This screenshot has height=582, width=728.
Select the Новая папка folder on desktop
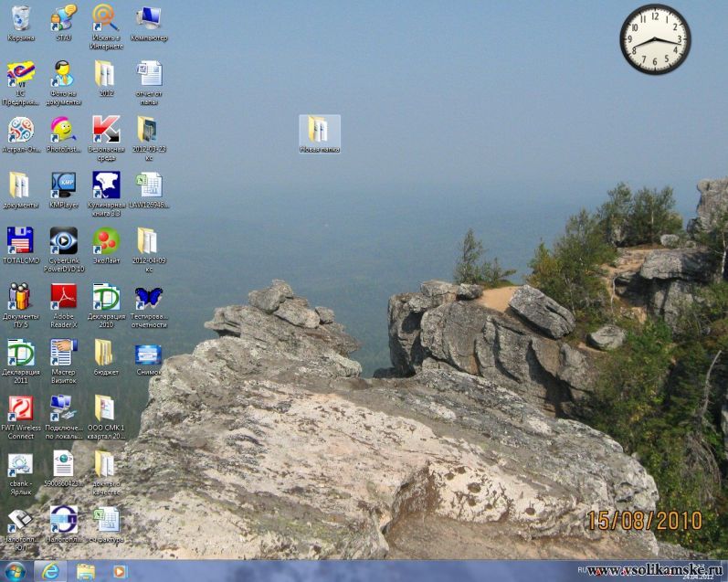point(319,130)
